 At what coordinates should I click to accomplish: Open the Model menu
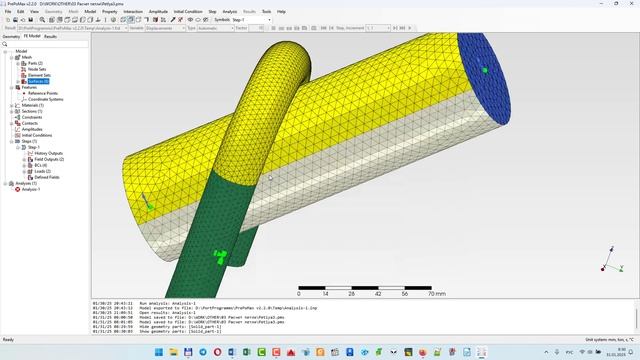pos(90,11)
